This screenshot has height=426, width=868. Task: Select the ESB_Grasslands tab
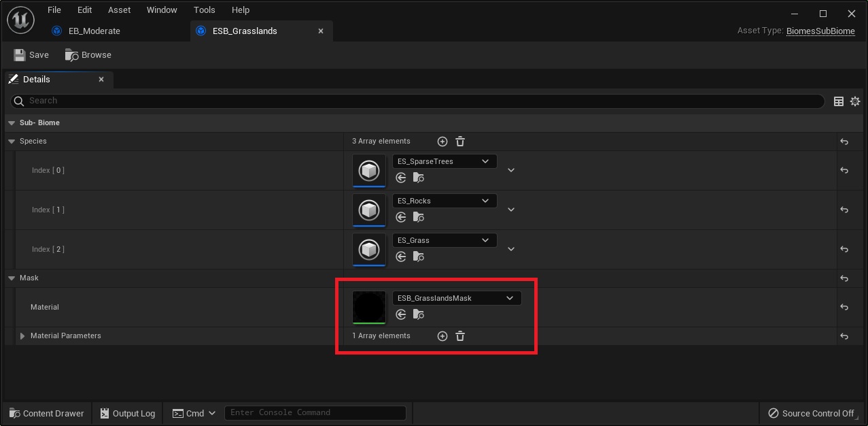coord(245,31)
